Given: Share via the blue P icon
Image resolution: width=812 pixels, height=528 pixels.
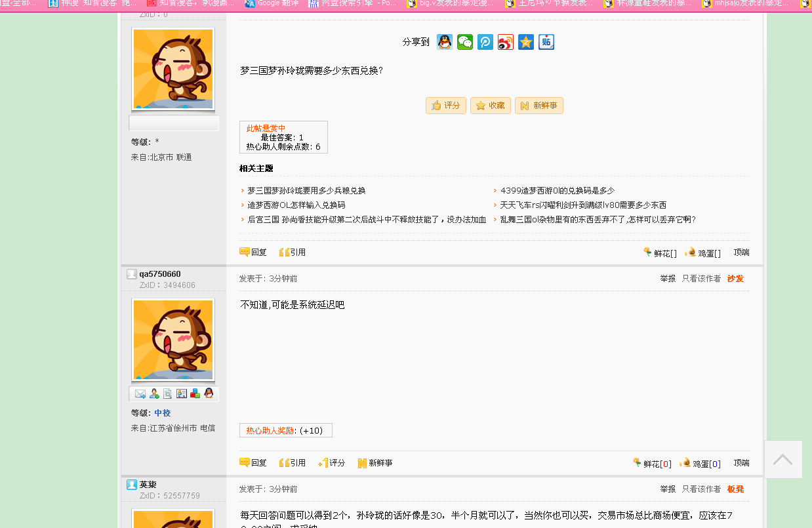Looking at the screenshot, I should coord(485,42).
